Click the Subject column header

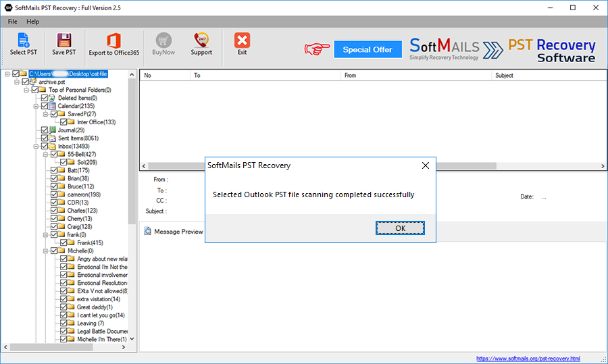click(549, 75)
